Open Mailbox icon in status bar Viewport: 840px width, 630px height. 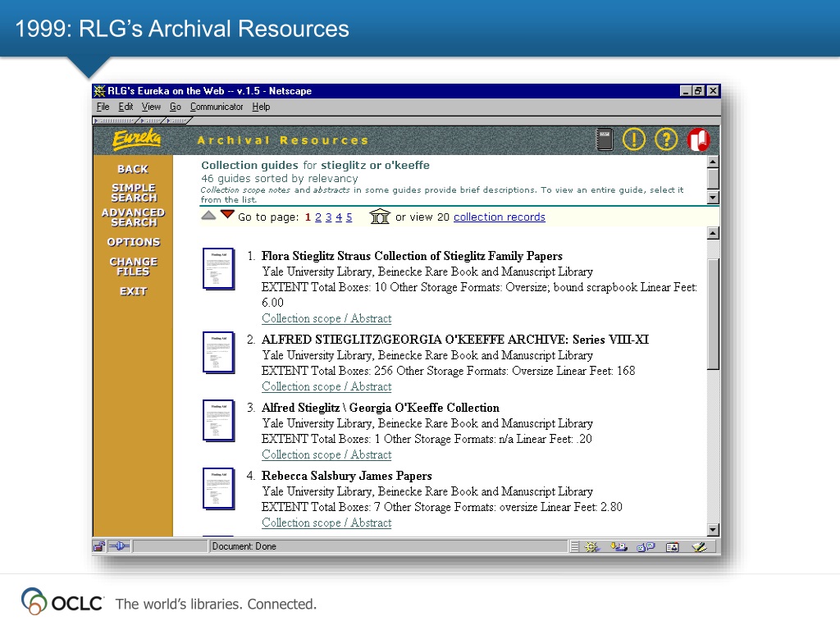click(619, 547)
